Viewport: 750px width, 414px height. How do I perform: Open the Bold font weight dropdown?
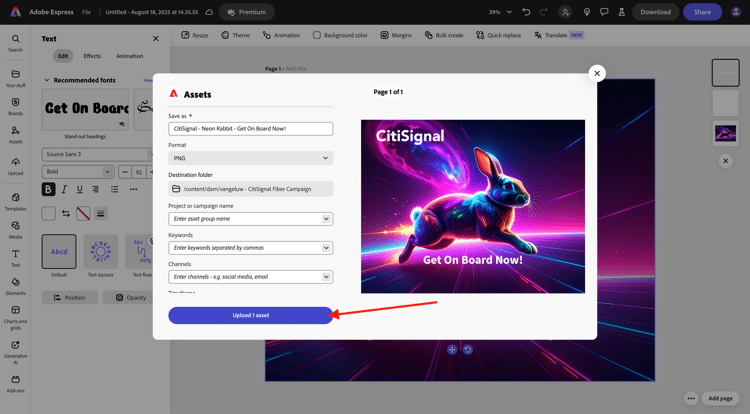tap(78, 172)
